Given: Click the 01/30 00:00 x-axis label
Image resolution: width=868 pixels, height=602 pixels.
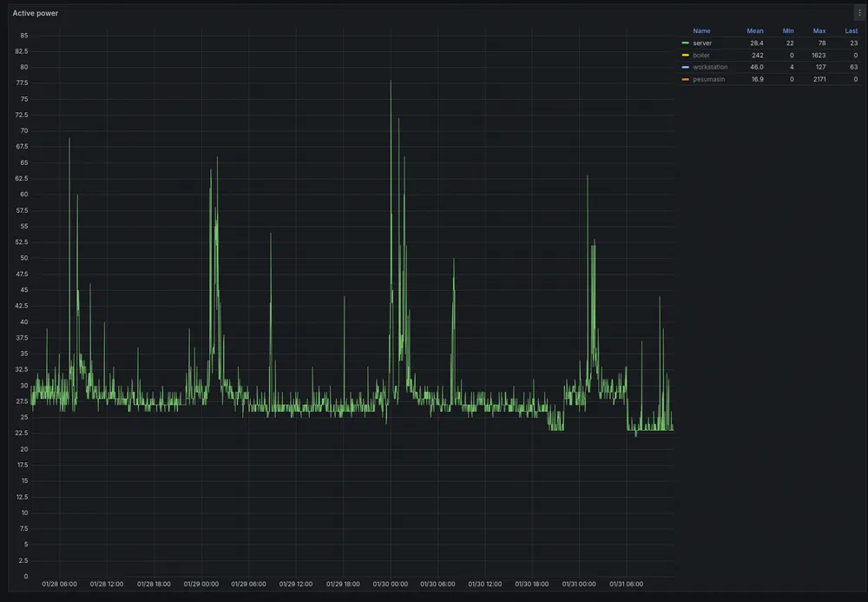Looking at the screenshot, I should coord(391,584).
